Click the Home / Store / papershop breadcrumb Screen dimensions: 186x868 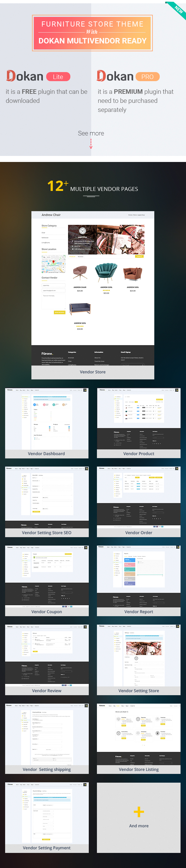coord(136,215)
